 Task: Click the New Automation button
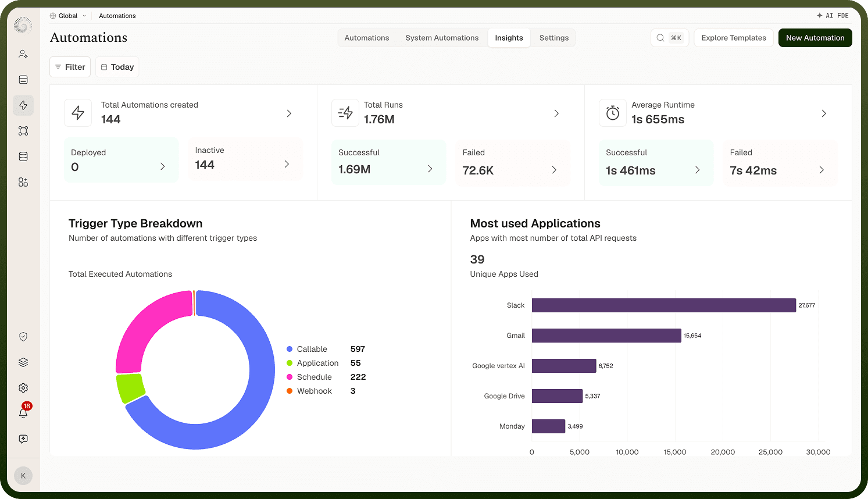(815, 38)
